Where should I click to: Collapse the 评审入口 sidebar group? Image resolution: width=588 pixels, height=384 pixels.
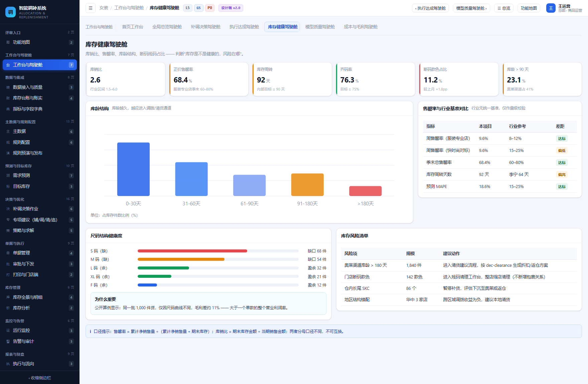point(40,33)
